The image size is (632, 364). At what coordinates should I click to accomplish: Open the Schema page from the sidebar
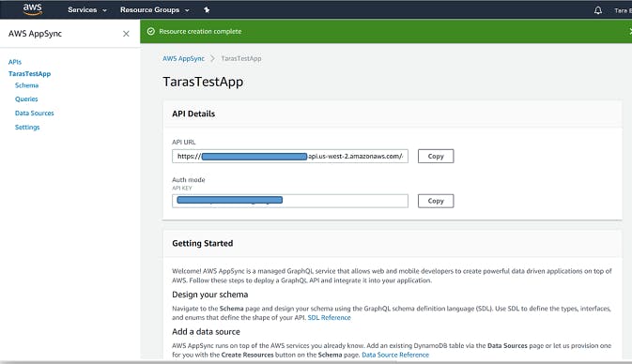click(26, 85)
